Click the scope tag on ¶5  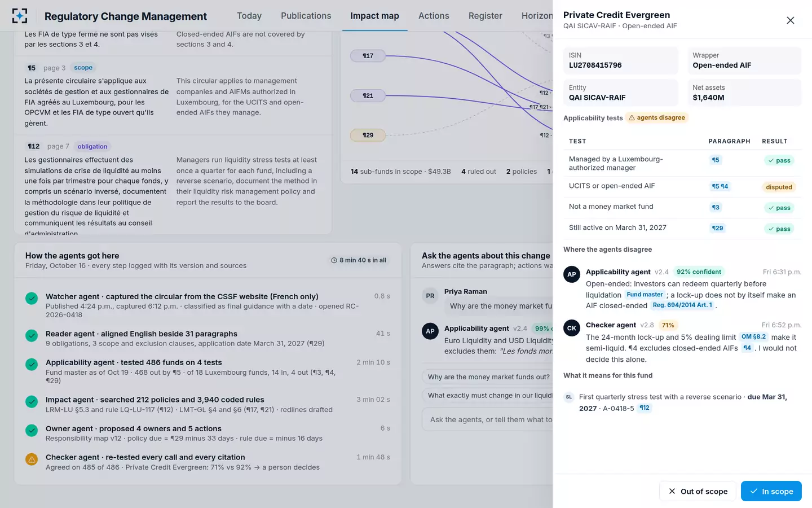(83, 68)
